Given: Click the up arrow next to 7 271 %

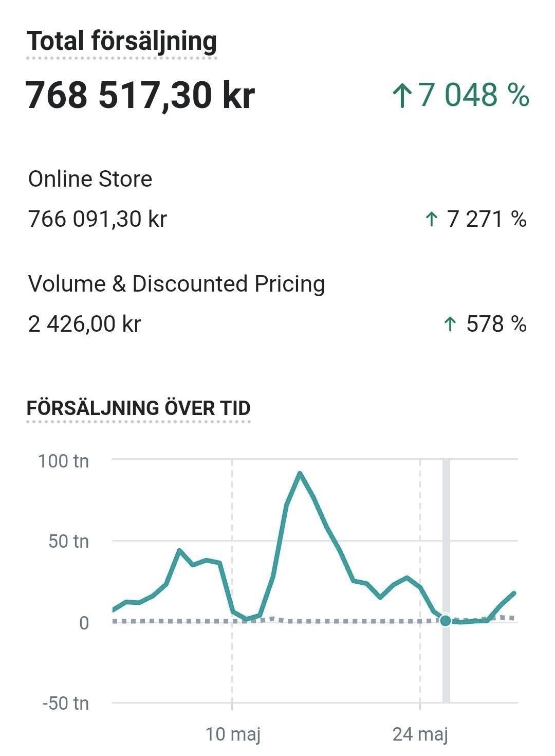Looking at the screenshot, I should click(431, 220).
